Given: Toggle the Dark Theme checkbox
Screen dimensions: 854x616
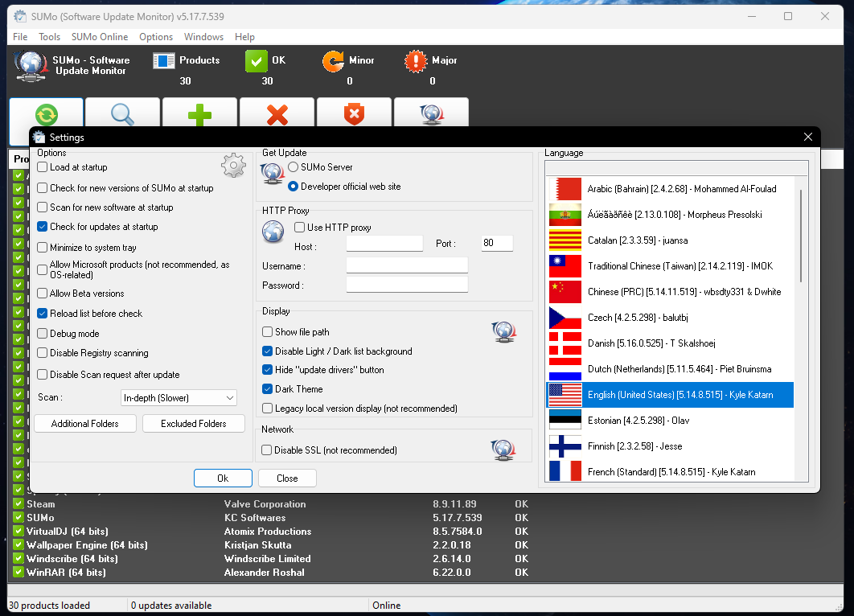Looking at the screenshot, I should 268,389.
